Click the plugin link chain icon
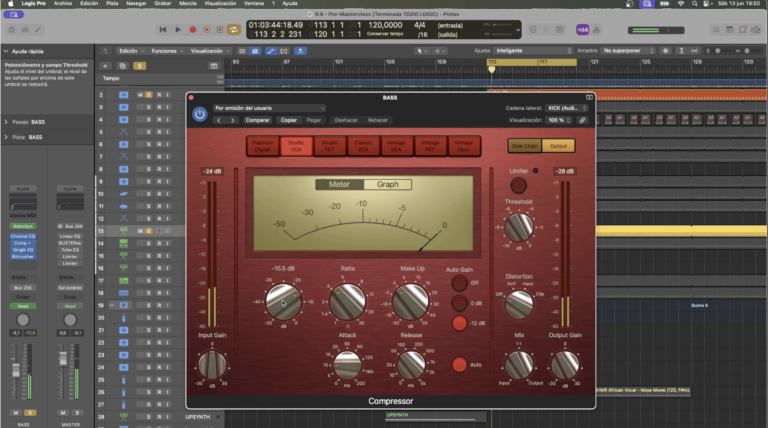 582,120
